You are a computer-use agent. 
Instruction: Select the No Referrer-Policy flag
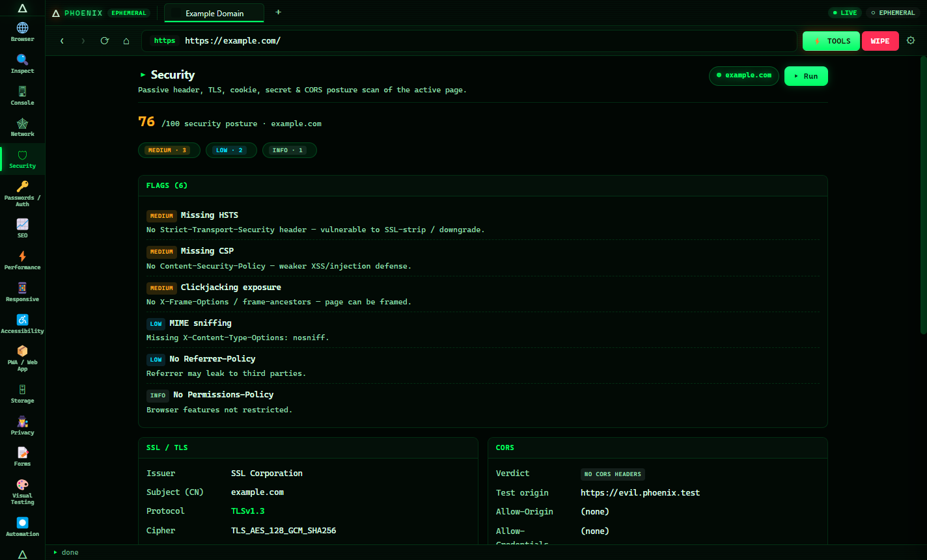[482, 366]
